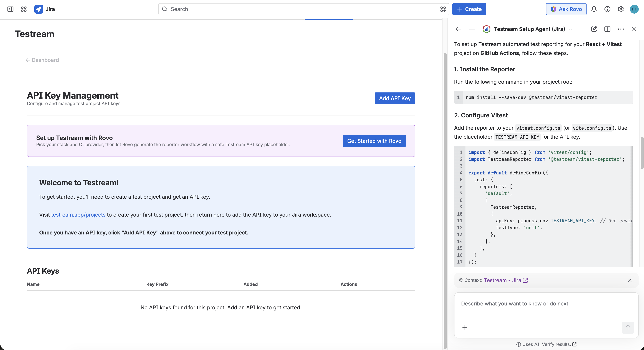
Task: Click the Name column header
Action: [x=33, y=284]
